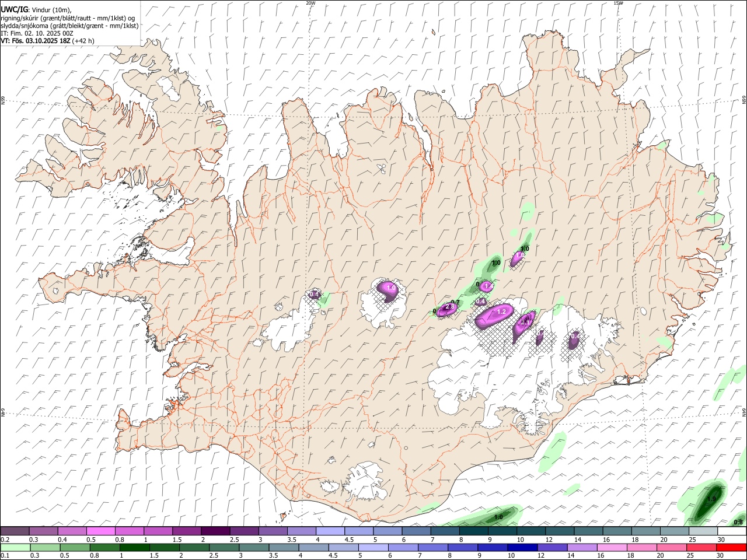Select the bright pink 0.5 legend swatch
The image size is (747, 560).
tap(102, 531)
